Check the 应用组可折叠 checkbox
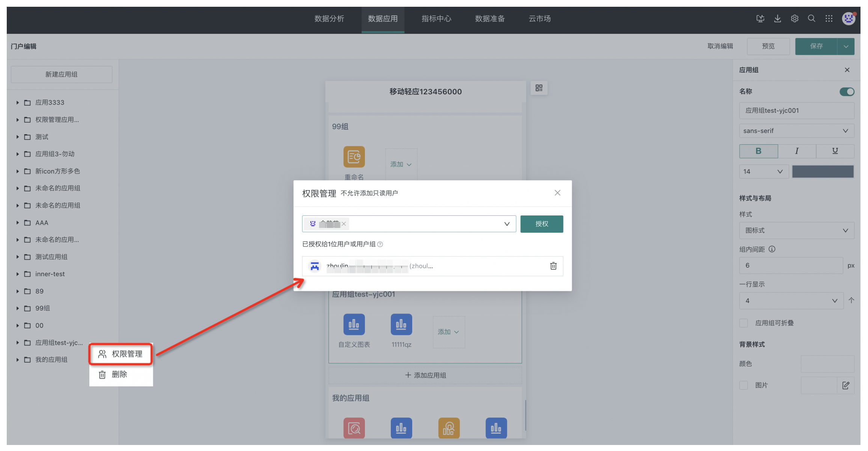The width and height of the screenshot is (868, 451). point(743,323)
